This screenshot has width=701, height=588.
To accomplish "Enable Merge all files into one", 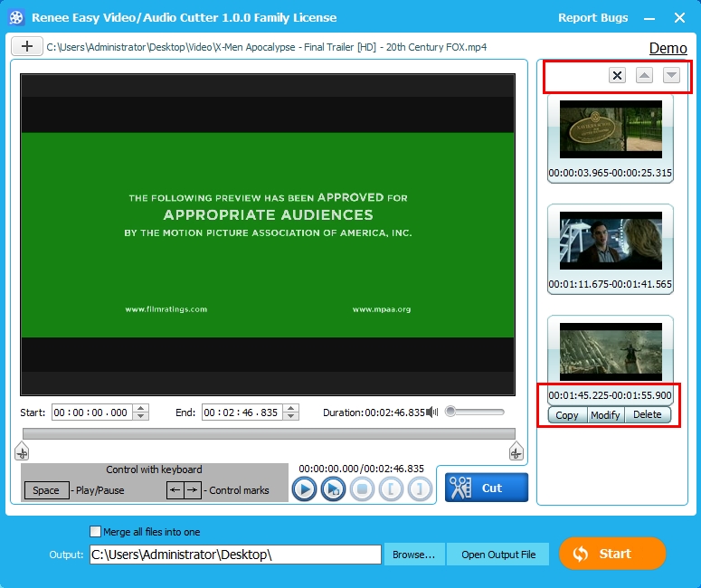I will [96, 532].
